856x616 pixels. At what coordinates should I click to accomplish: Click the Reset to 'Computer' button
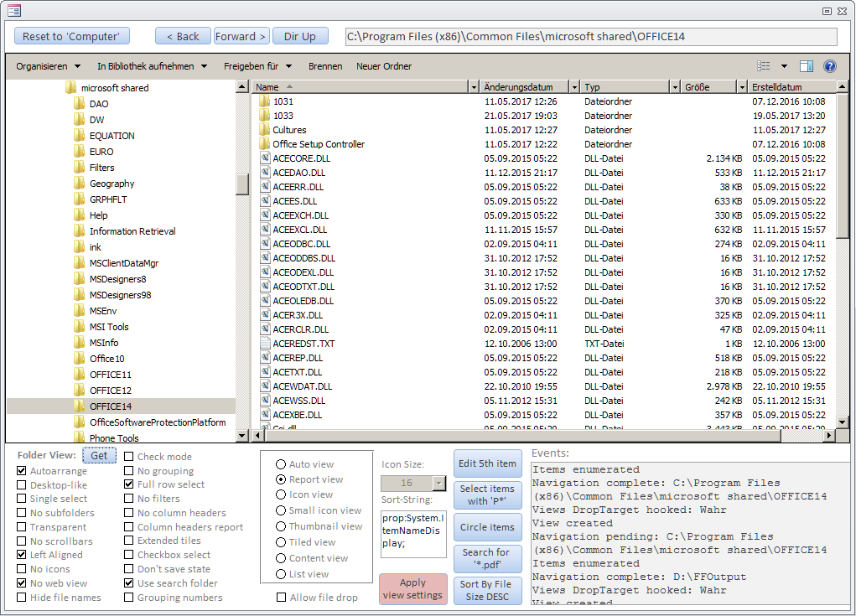pos(71,36)
